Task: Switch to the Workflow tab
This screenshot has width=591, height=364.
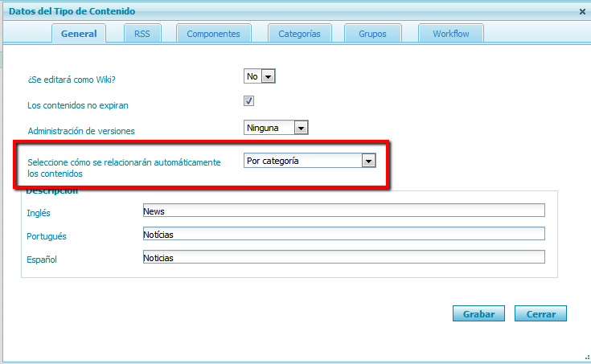Action: (x=450, y=34)
